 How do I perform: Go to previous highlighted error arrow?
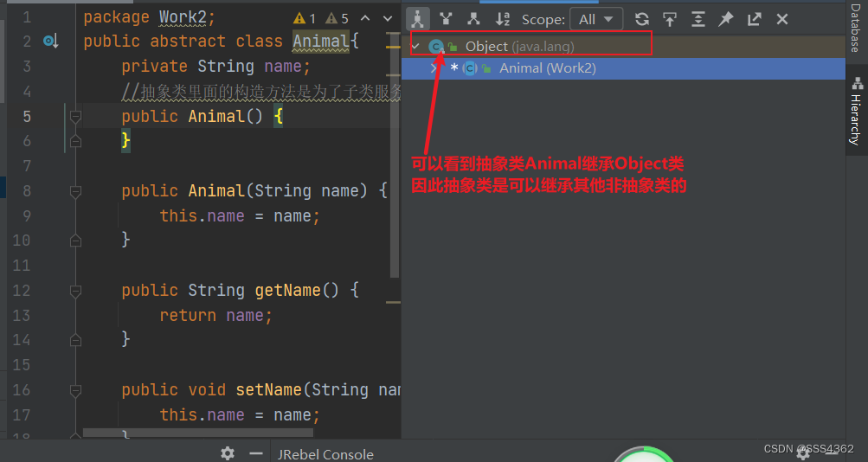365,18
